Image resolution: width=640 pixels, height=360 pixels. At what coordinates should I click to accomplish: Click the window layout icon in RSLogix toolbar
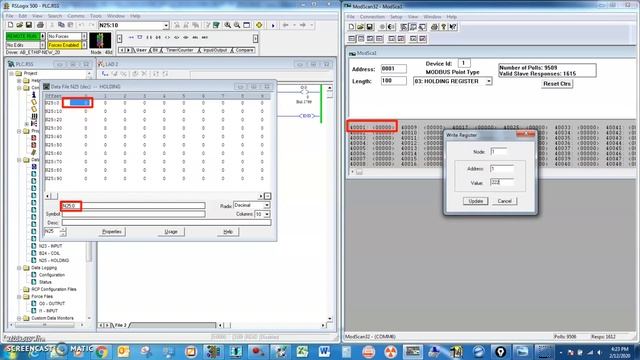(247, 25)
